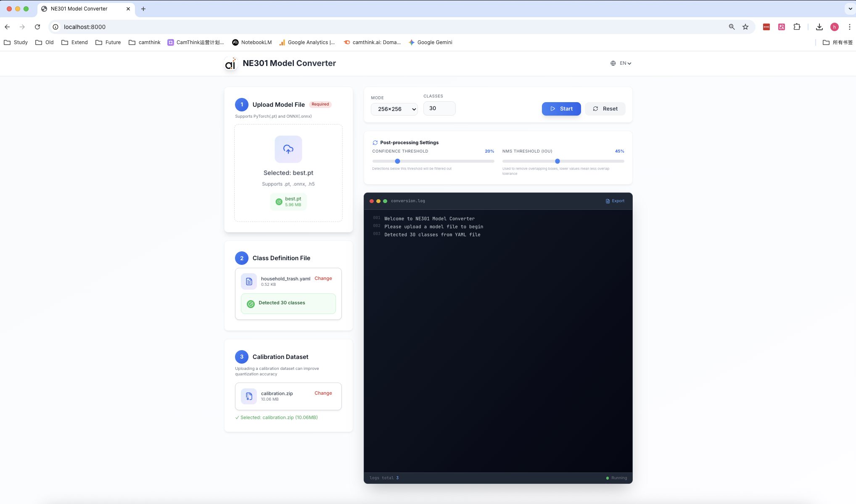Click the household_trash.yaml document icon
Viewport: 856px width, 504px height.
(249, 281)
